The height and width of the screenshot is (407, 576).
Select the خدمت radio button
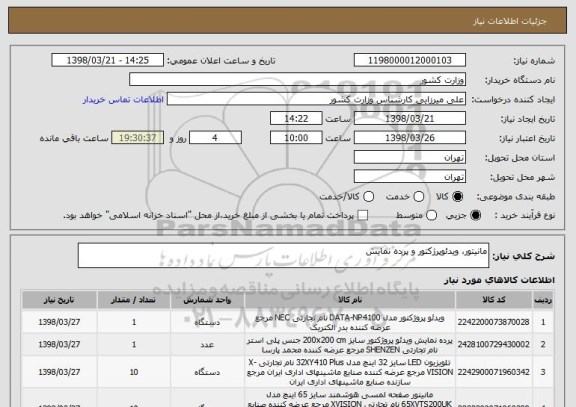(x=418, y=197)
